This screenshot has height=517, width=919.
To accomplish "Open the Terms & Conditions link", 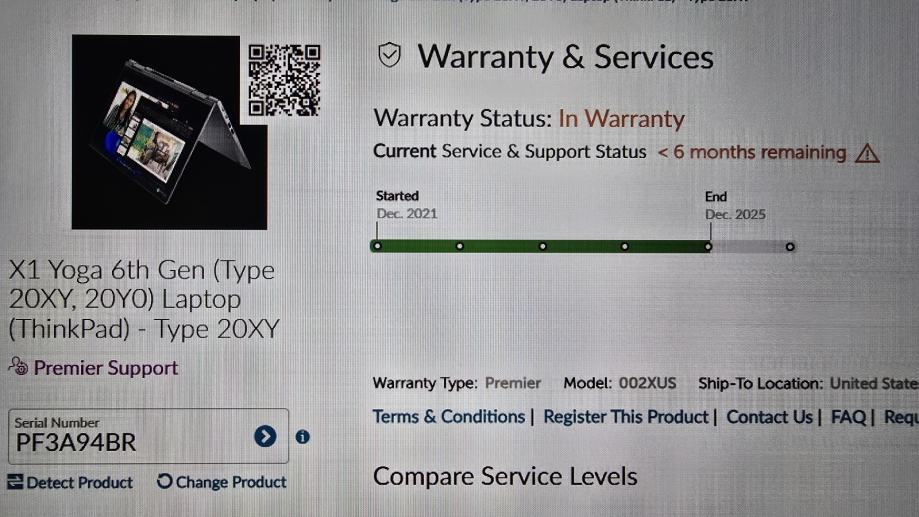I will [x=449, y=417].
